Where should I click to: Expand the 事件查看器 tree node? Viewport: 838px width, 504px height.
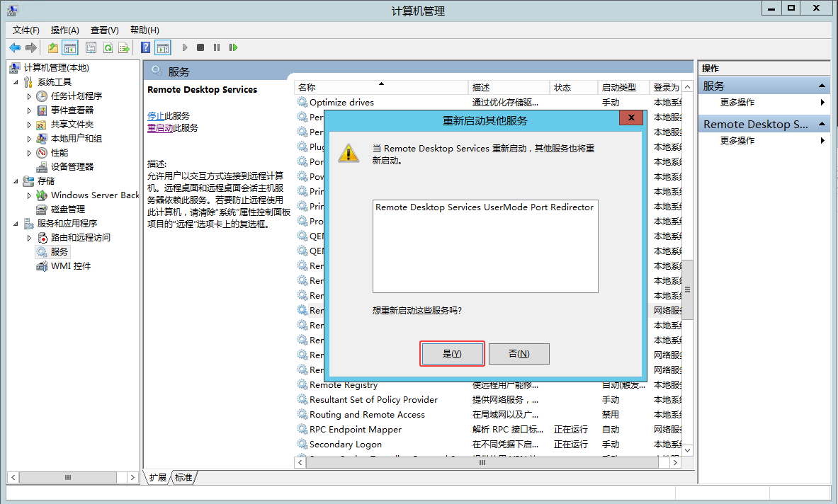[29, 110]
